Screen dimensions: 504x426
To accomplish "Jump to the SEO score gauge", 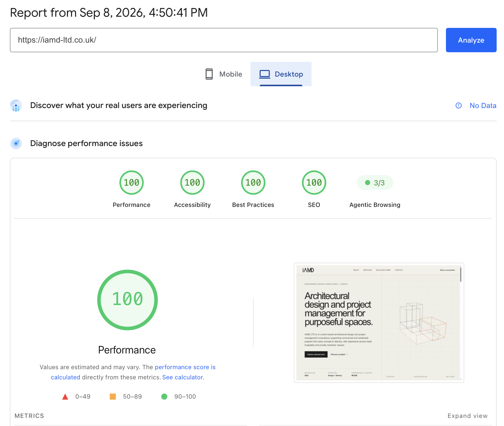I will (314, 183).
